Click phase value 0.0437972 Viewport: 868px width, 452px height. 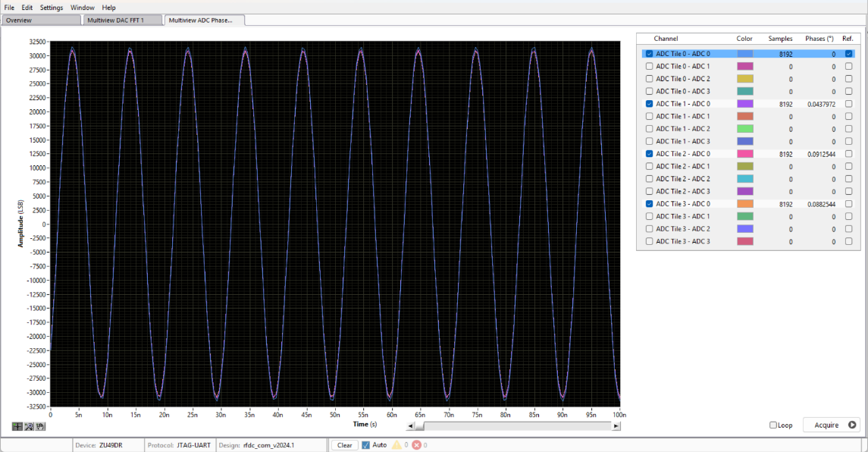click(821, 104)
